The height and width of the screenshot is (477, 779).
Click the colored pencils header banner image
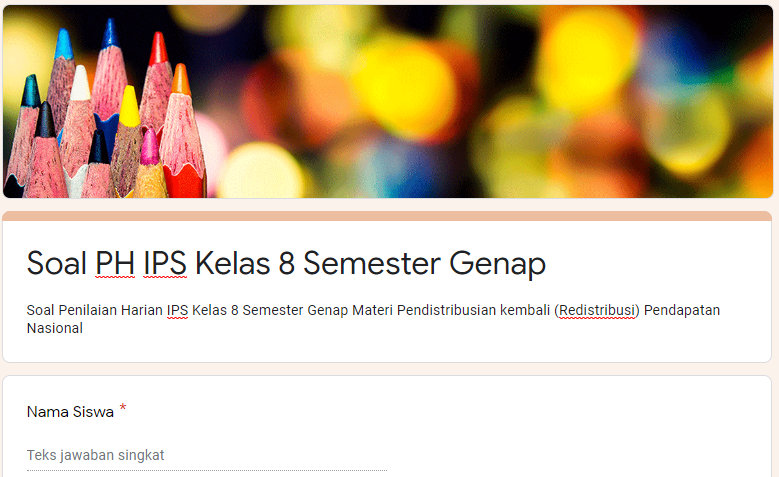pyautogui.click(x=388, y=101)
